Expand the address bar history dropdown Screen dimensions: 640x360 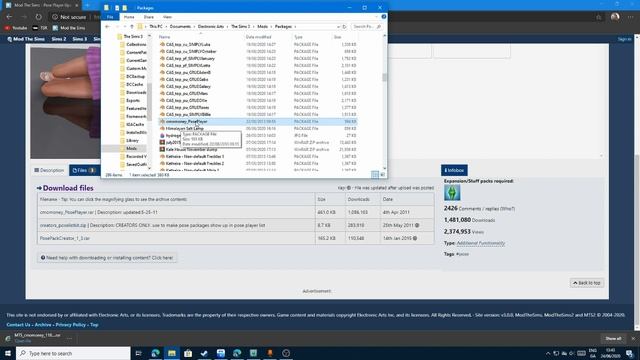(338, 27)
